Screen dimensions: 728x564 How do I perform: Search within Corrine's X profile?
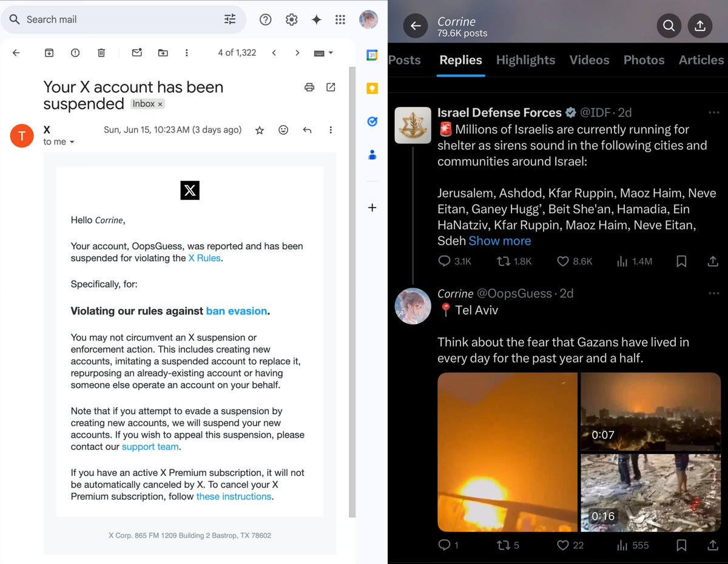pos(669,26)
